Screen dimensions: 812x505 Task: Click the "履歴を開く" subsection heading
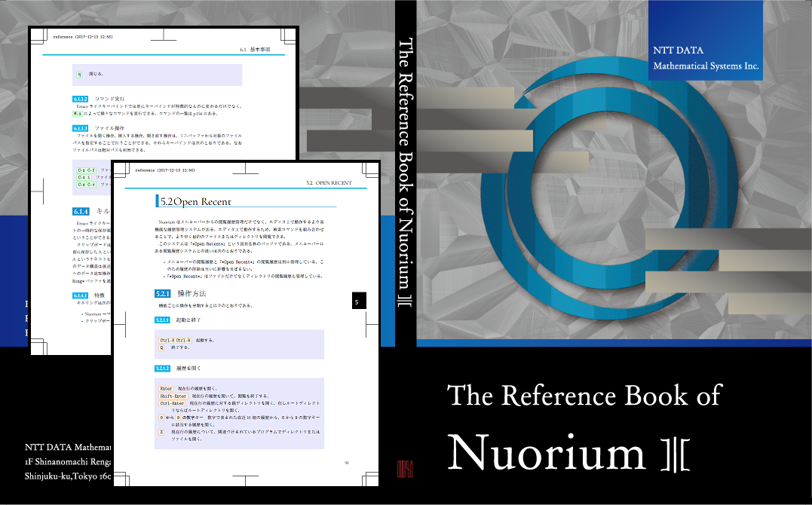(x=188, y=369)
